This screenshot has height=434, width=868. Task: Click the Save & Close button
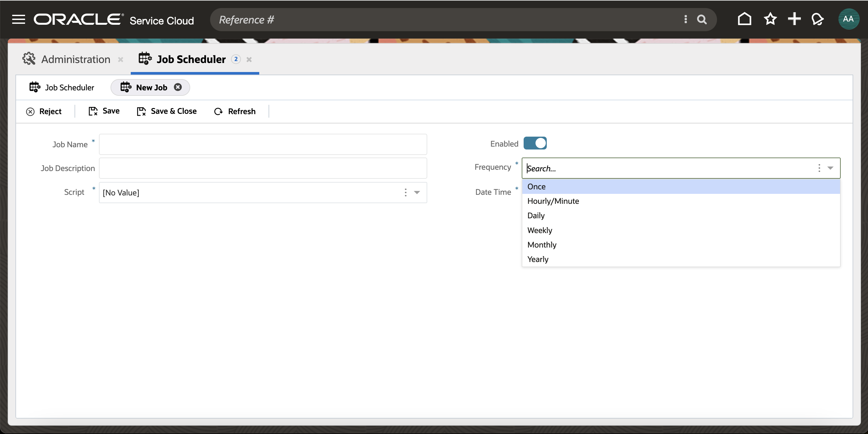point(167,111)
